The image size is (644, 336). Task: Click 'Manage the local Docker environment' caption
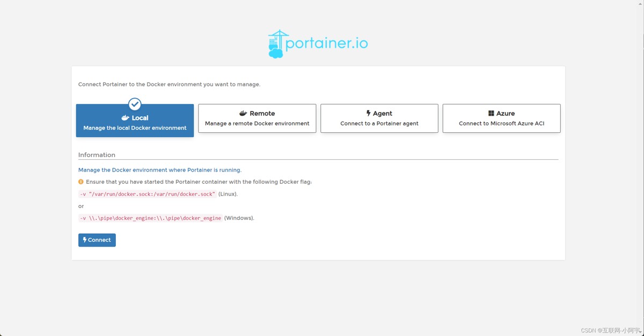coord(135,128)
